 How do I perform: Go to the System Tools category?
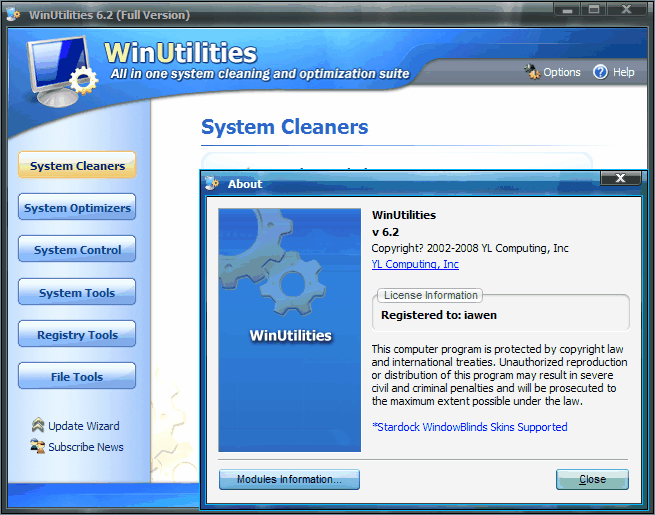pos(77,293)
